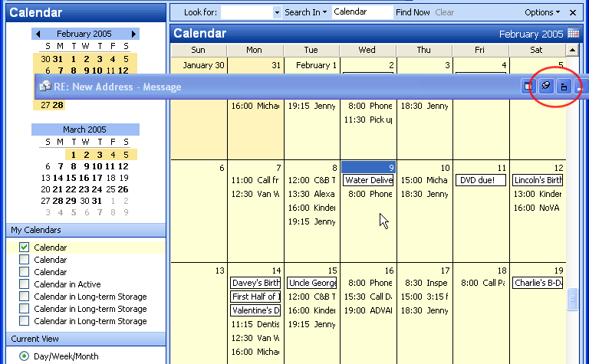Viewport: 589px width, 364px height.
Task: Select the DVD due! event
Action: click(x=480, y=180)
